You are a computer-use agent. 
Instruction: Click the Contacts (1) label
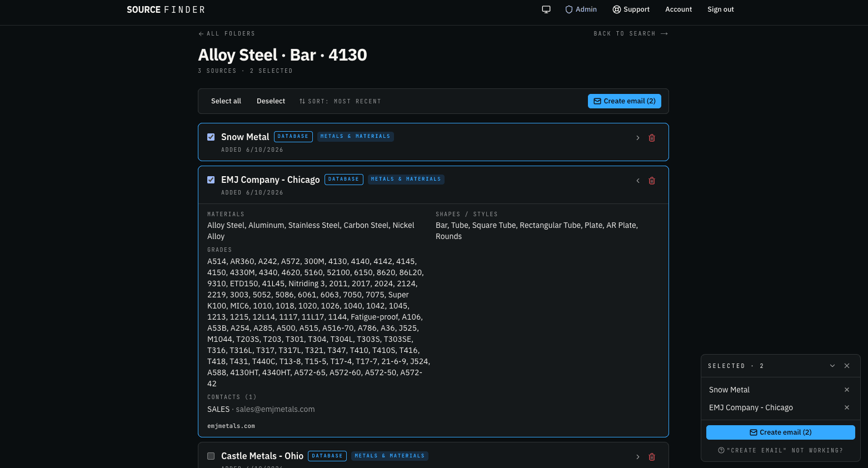232,397
